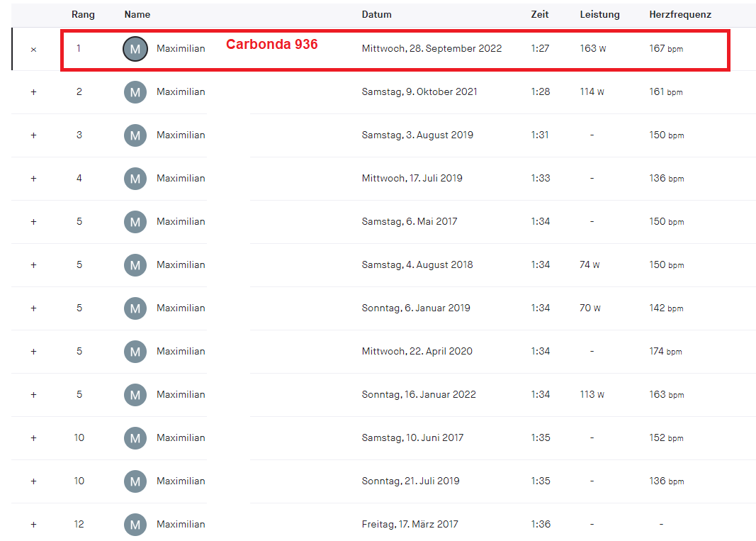Click the Herzfrequenz column header
Screen dimensions: 756x541
tap(679, 14)
